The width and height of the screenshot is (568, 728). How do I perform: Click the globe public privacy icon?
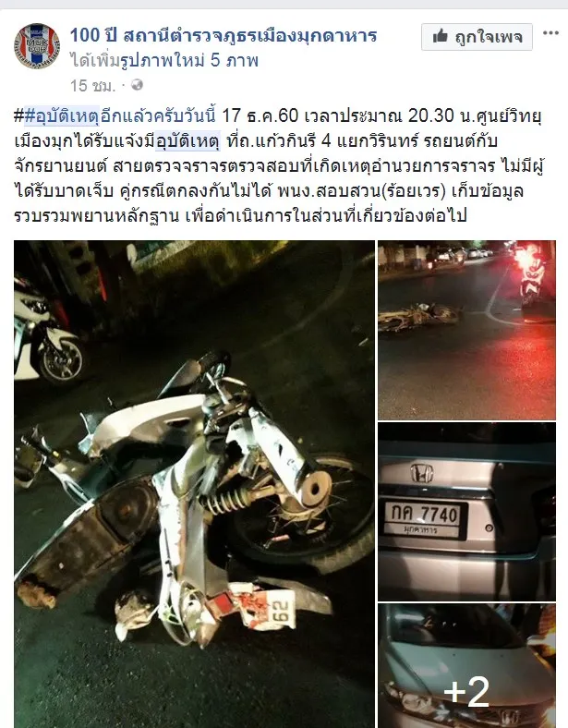[137, 85]
